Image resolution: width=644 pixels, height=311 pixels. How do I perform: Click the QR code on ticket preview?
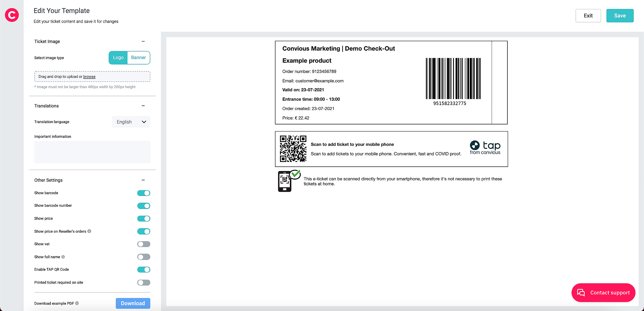(x=293, y=149)
